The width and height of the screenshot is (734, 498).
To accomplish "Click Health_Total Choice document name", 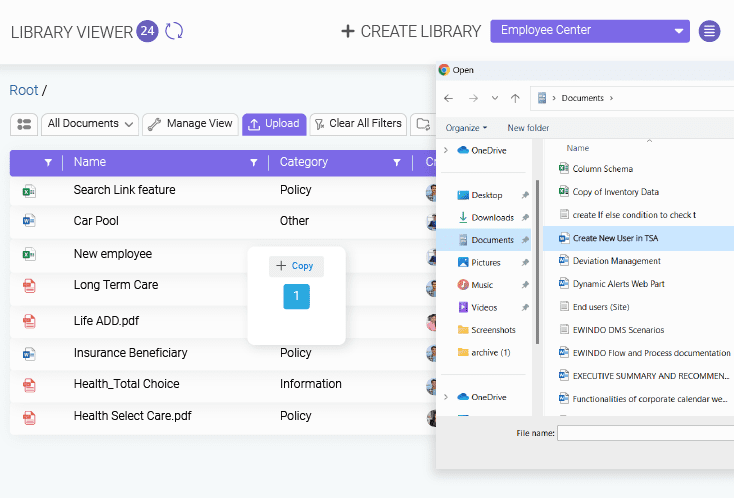I will point(126,384).
